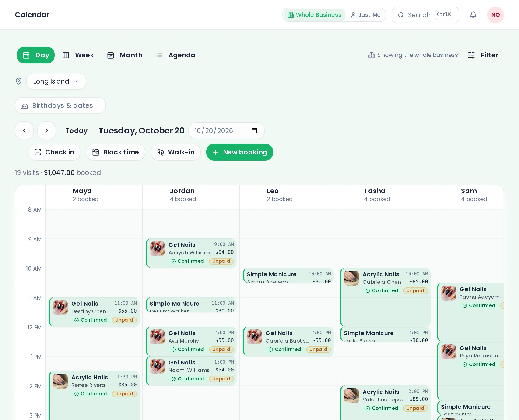The height and width of the screenshot is (420, 519).
Task: Click the Check in button
Action: (54, 152)
